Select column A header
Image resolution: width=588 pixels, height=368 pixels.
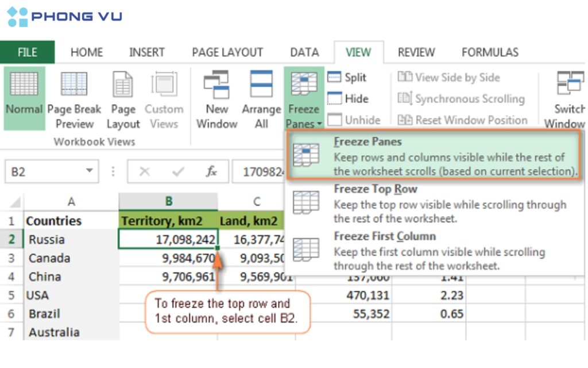pos(71,202)
